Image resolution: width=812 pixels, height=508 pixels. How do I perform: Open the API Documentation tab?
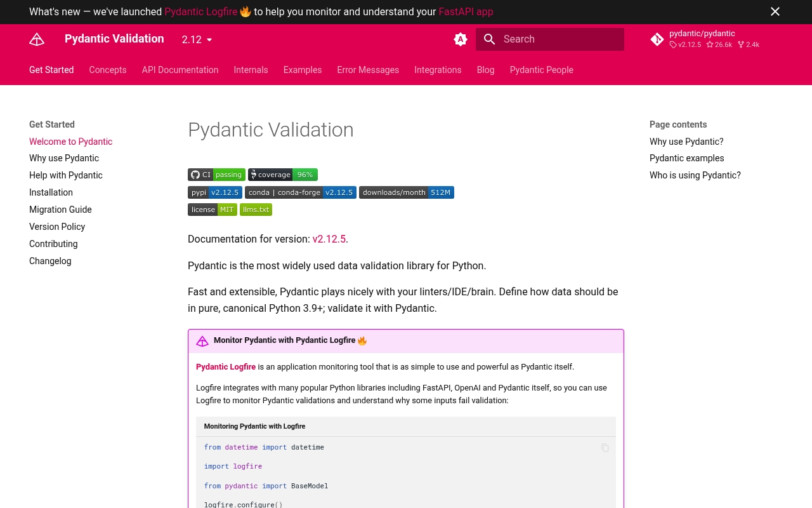(180, 70)
